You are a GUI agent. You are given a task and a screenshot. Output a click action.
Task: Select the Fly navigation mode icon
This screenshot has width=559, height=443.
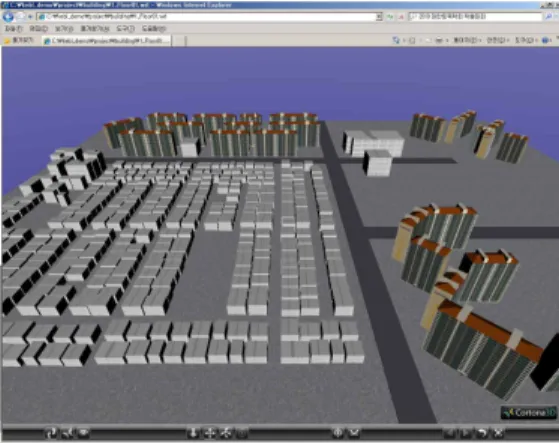68,433
